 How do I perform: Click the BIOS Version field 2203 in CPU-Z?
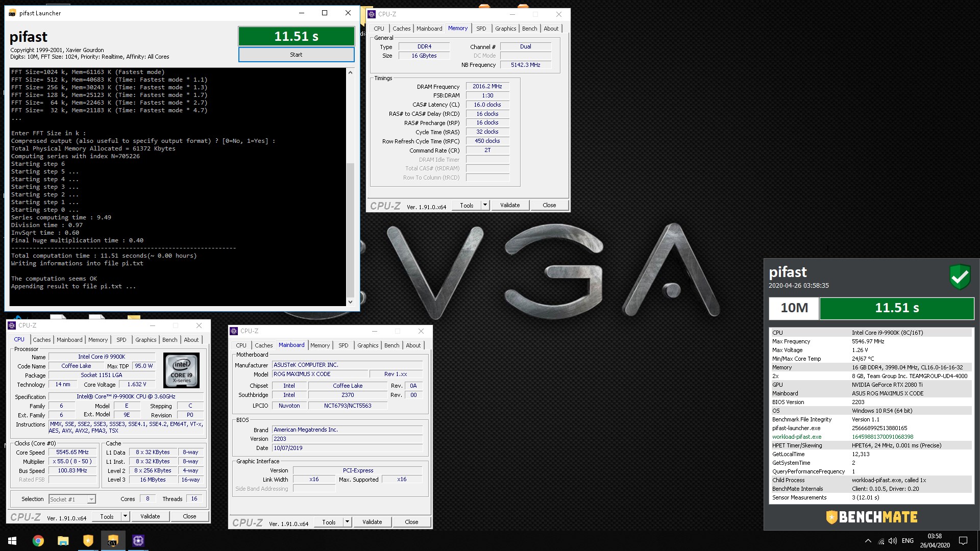(x=347, y=439)
